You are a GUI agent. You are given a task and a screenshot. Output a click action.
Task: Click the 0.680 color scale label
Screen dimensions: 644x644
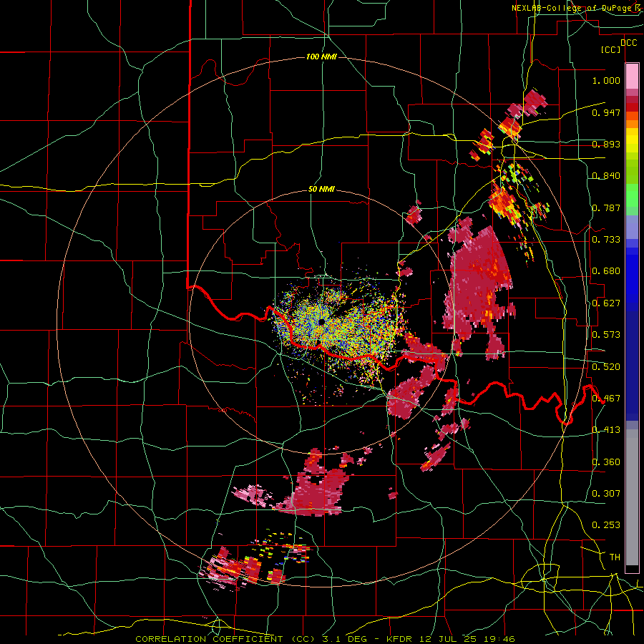tap(606, 271)
